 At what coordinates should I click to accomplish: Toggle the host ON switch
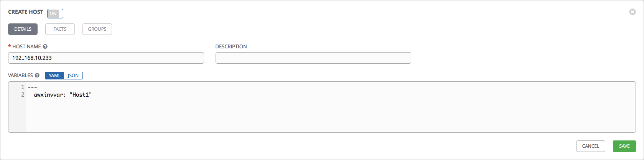pyautogui.click(x=55, y=13)
